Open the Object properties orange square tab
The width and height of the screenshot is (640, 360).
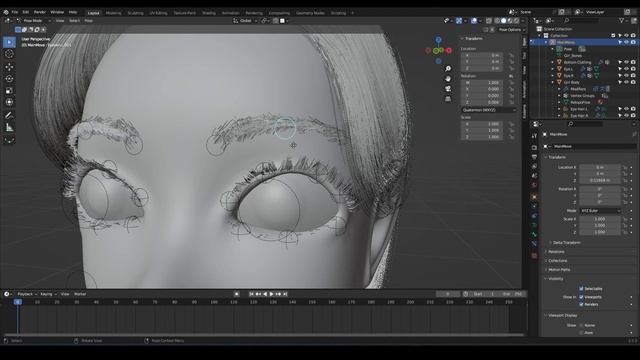[534, 197]
